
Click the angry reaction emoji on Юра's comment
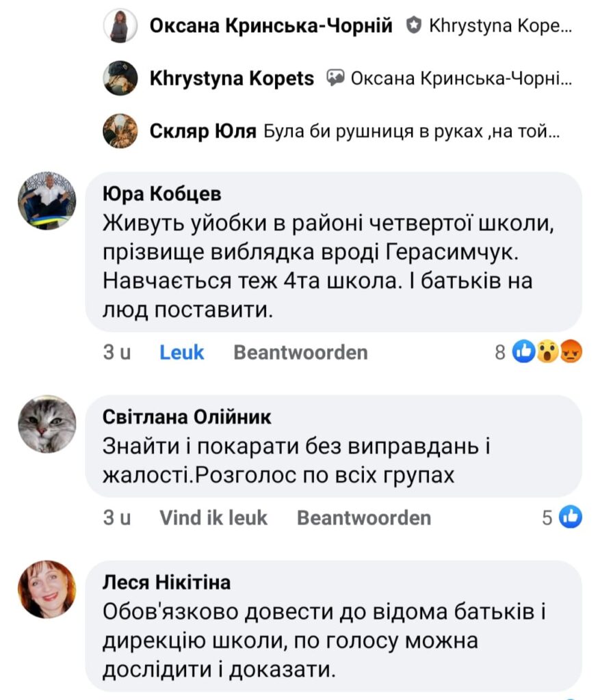[x=571, y=352]
